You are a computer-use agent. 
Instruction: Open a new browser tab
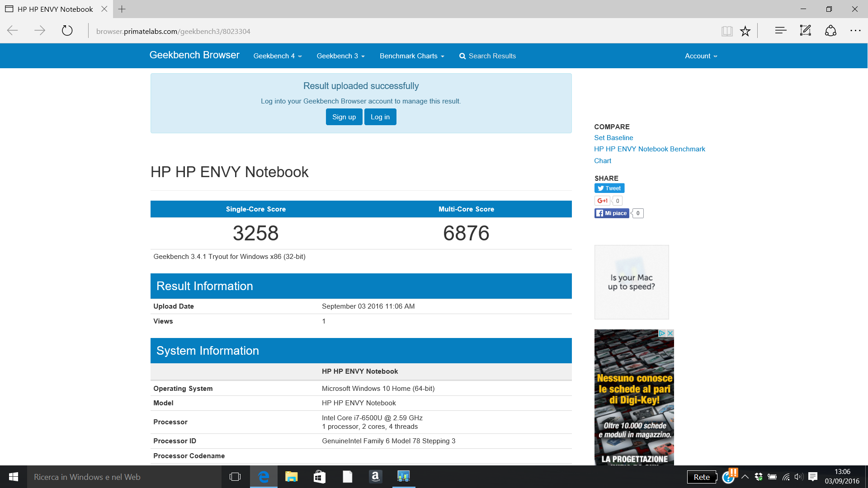coord(122,9)
